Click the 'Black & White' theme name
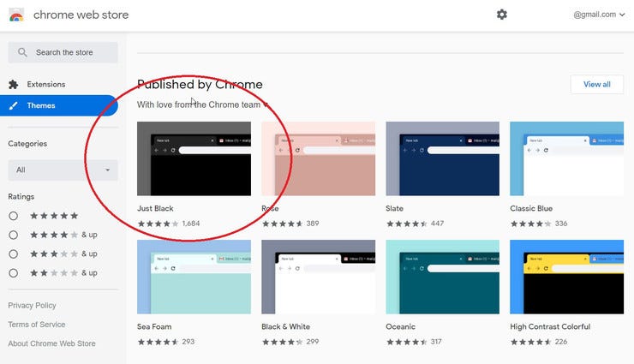 pos(285,326)
